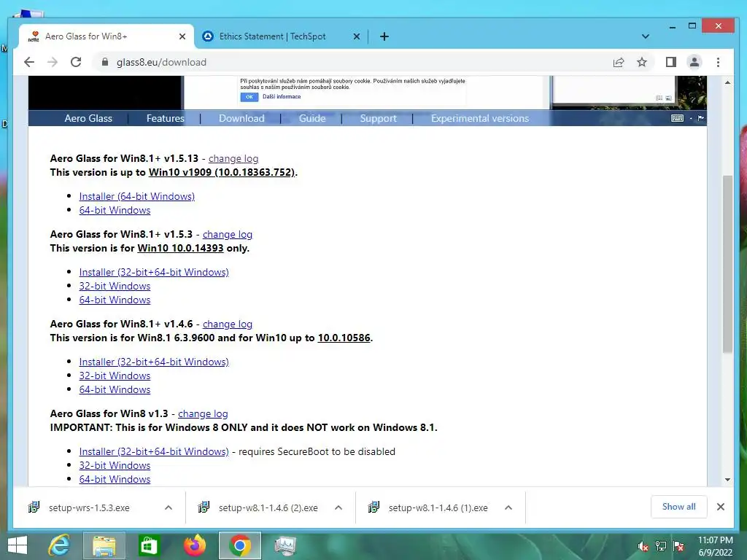This screenshot has width=747, height=560.
Task: View site security lock icon
Action: tap(105, 63)
